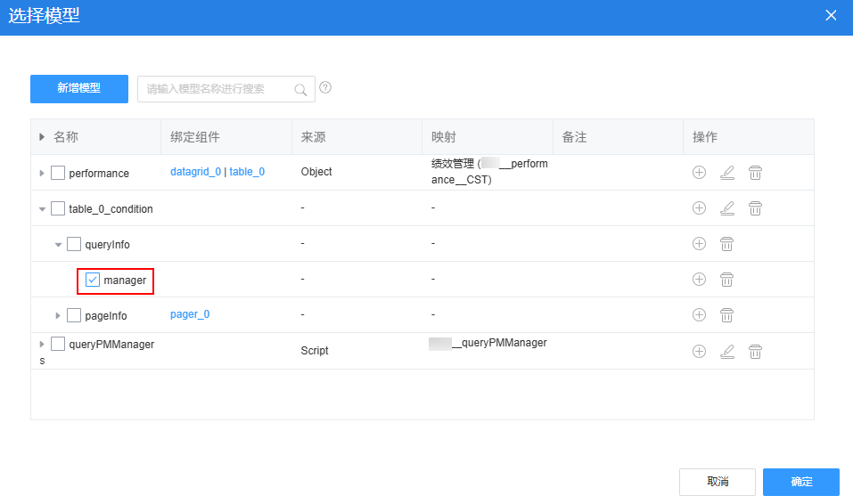This screenshot has height=504, width=853.
Task: Check the performance checkbox
Action: [58, 173]
